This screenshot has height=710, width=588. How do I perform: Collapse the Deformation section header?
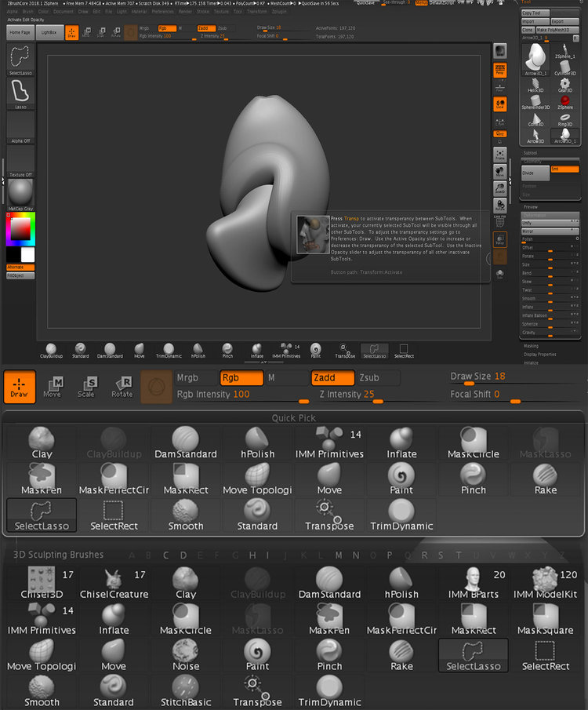[550, 215]
